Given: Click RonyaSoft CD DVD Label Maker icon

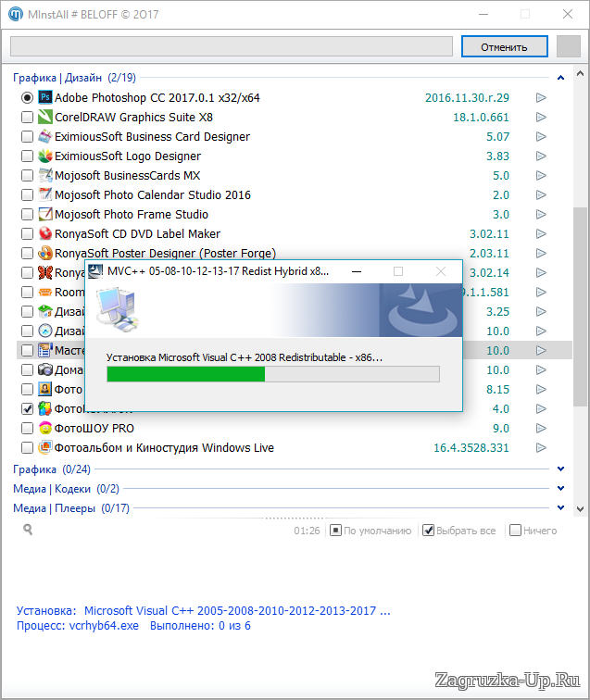Looking at the screenshot, I should pyautogui.click(x=45, y=233).
